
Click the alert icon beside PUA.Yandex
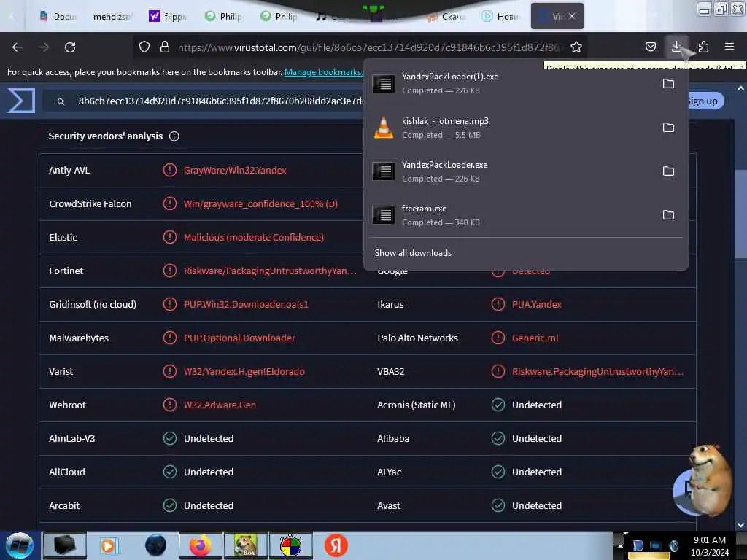pos(498,304)
